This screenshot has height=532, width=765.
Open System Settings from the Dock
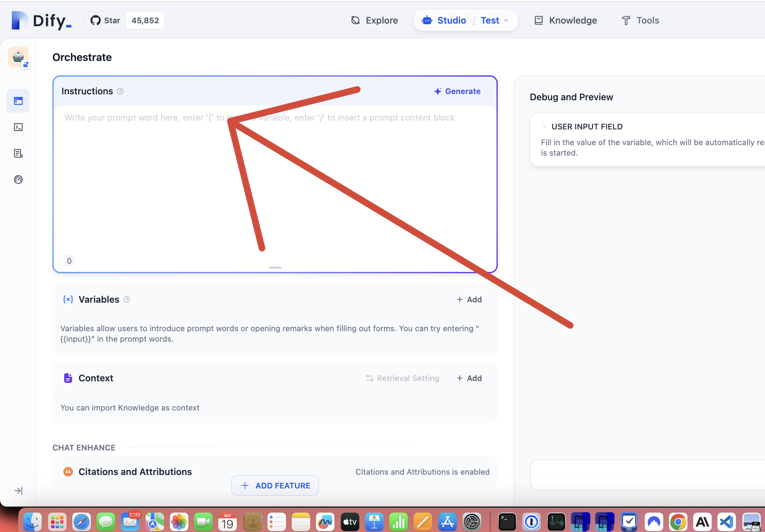[x=472, y=522]
